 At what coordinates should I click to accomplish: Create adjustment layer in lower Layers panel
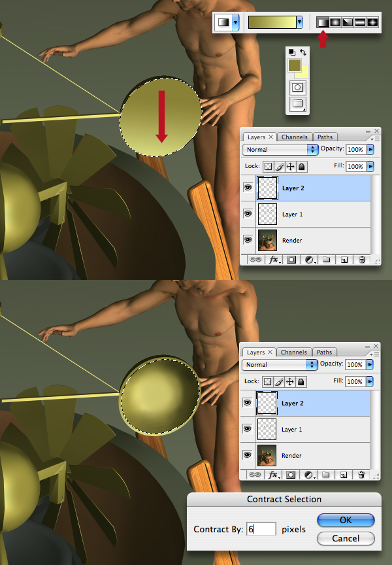(309, 475)
